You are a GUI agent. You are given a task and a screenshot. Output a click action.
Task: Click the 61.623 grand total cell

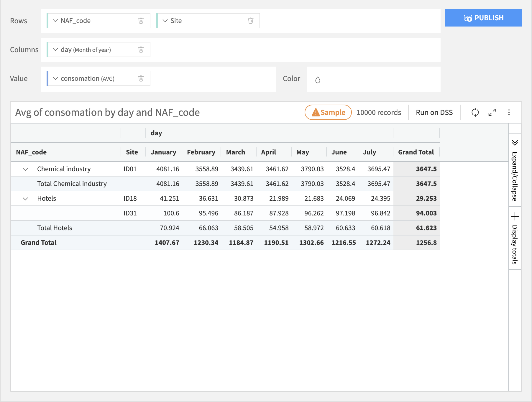click(x=426, y=228)
